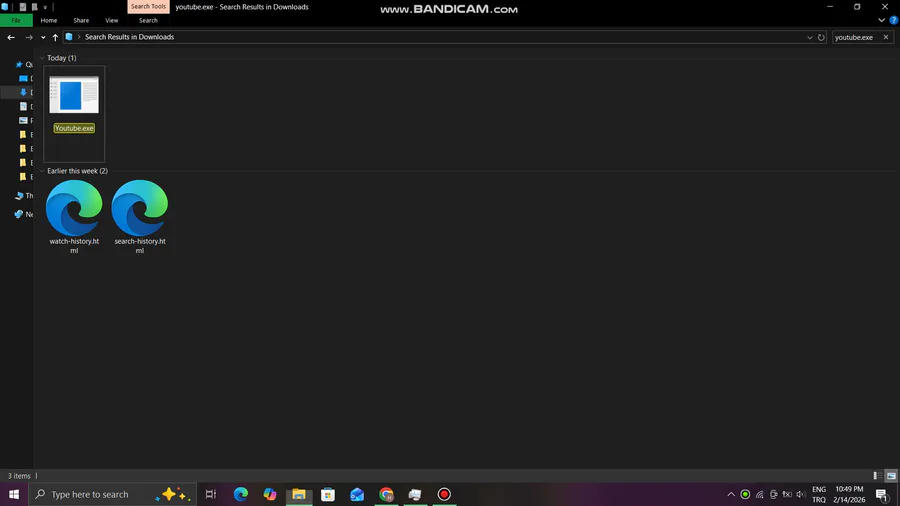Go forward with the Forward arrow

point(29,37)
